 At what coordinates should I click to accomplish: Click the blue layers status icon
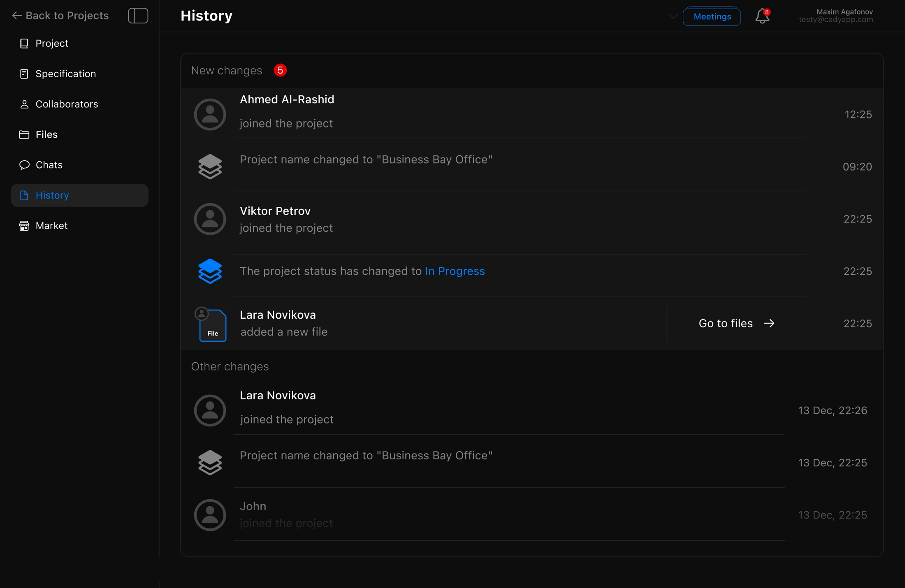(x=210, y=271)
